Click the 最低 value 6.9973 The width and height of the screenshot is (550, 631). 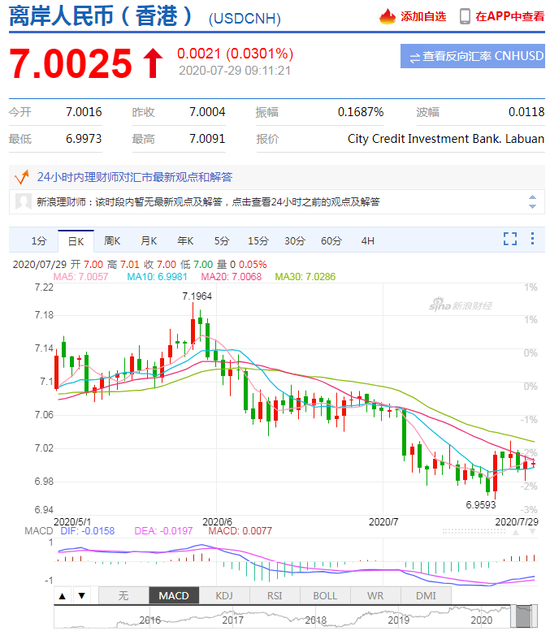coord(84,139)
